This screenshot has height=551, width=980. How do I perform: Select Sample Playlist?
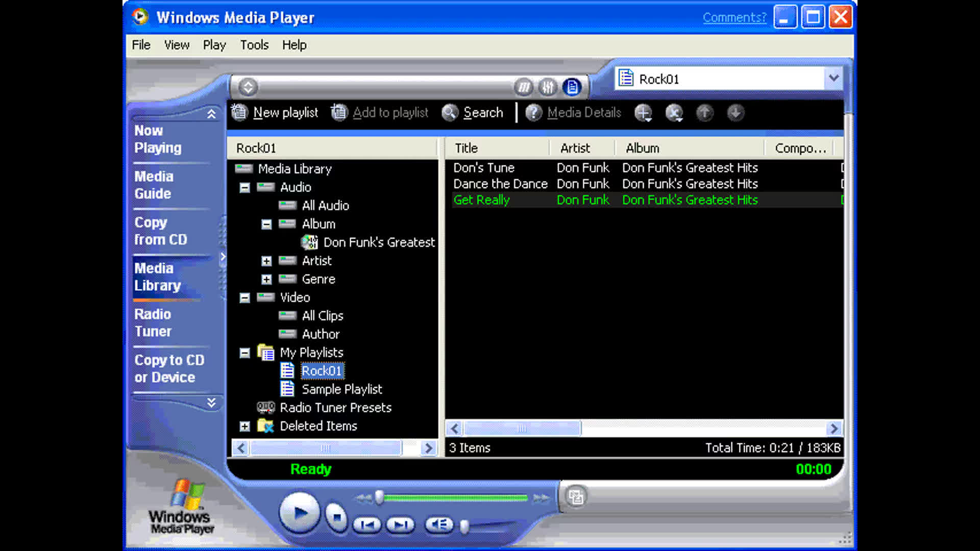click(x=342, y=389)
